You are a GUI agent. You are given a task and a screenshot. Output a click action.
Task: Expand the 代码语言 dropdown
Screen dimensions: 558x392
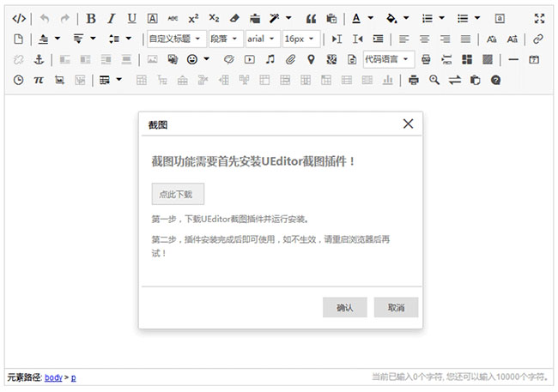[x=388, y=59]
